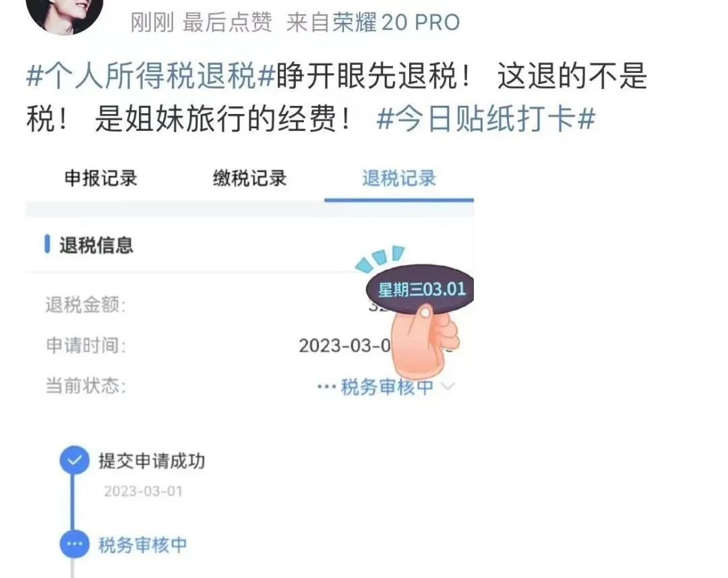Click the 税务审核中 timeline step label

(x=142, y=544)
